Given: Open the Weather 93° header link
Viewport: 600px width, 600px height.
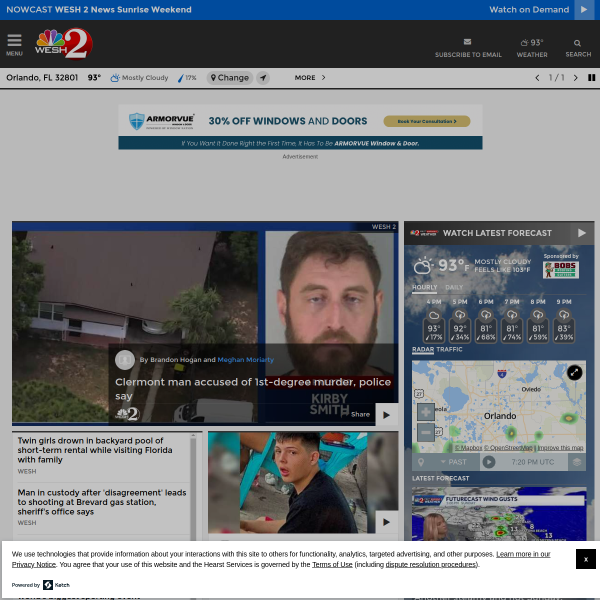Looking at the screenshot, I should (532, 48).
